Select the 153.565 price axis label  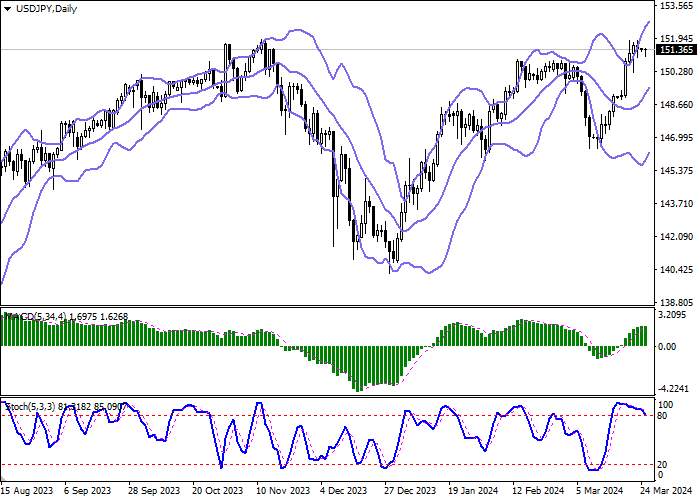coord(677,6)
